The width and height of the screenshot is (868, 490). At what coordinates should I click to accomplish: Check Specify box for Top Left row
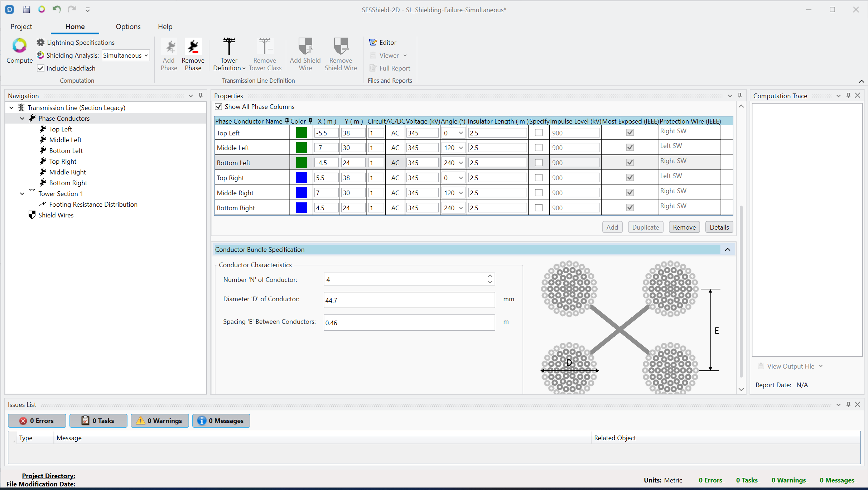coord(539,133)
